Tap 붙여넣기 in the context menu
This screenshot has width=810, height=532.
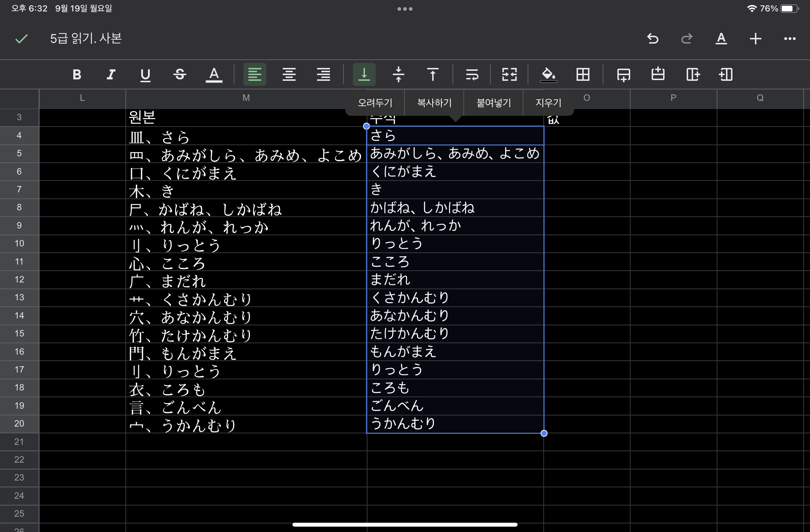coord(494,103)
